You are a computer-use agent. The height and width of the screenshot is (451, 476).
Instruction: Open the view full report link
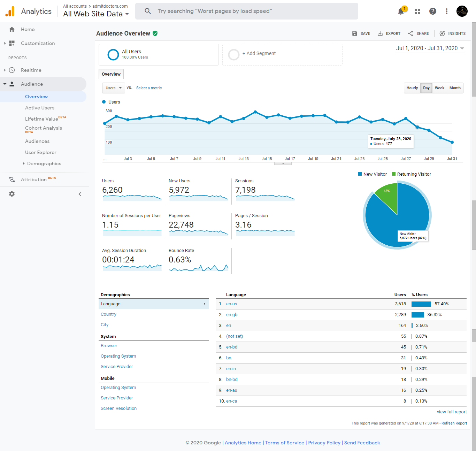[x=452, y=412]
